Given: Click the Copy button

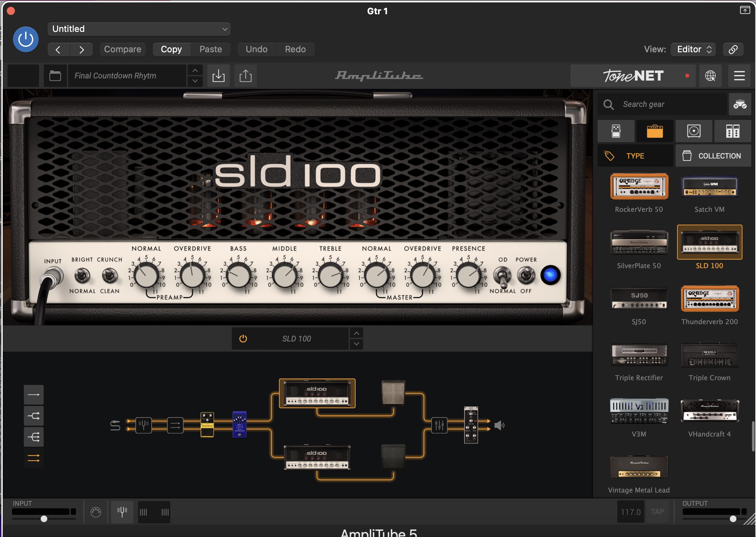Looking at the screenshot, I should click(171, 50).
